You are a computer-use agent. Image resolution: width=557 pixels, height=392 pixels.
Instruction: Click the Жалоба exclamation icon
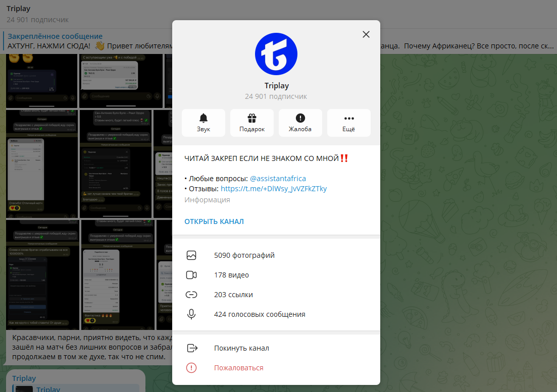coord(300,118)
